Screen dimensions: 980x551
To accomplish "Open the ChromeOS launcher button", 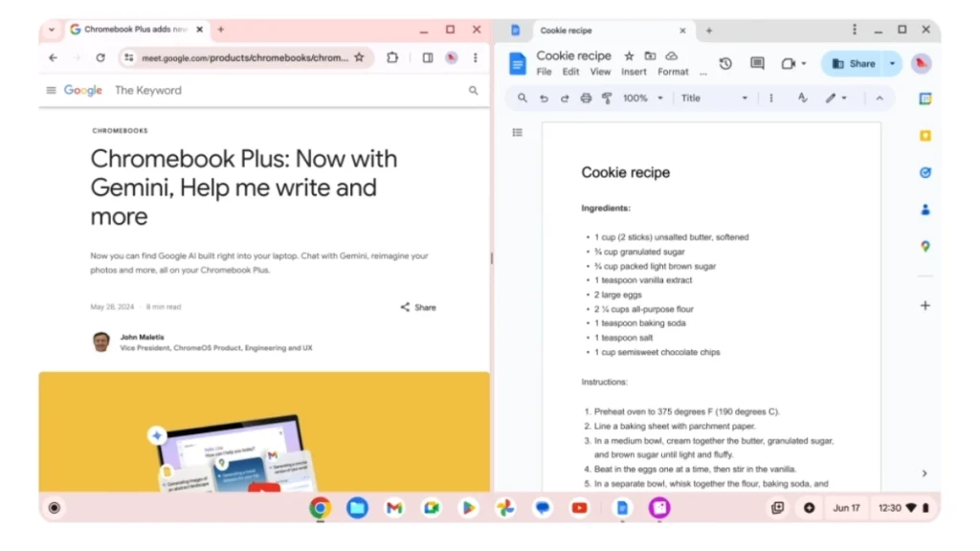I will pos(55,508).
